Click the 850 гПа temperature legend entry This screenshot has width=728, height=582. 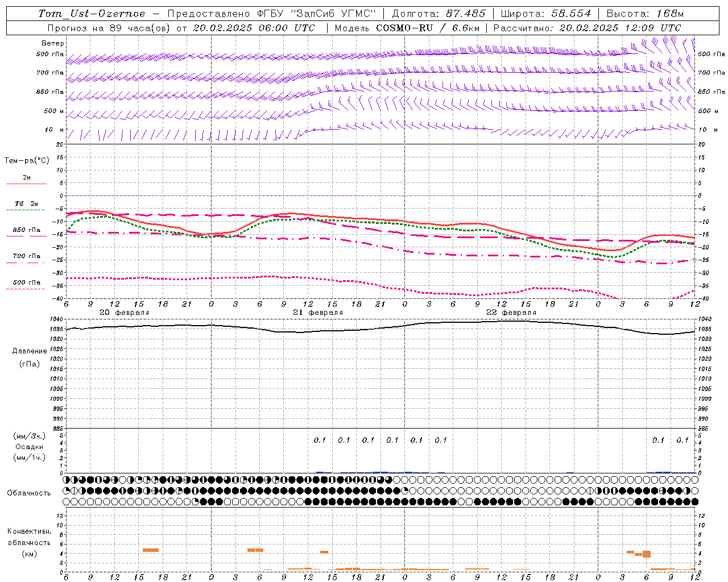27,230
